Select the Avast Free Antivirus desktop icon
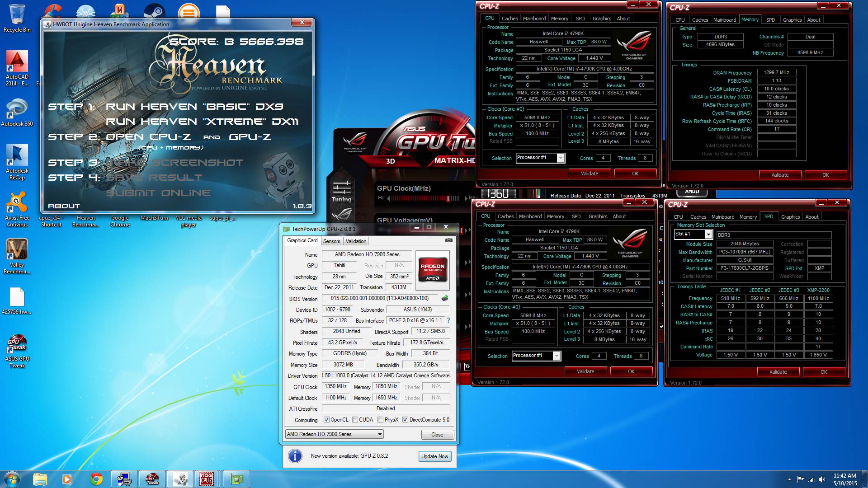 17,209
